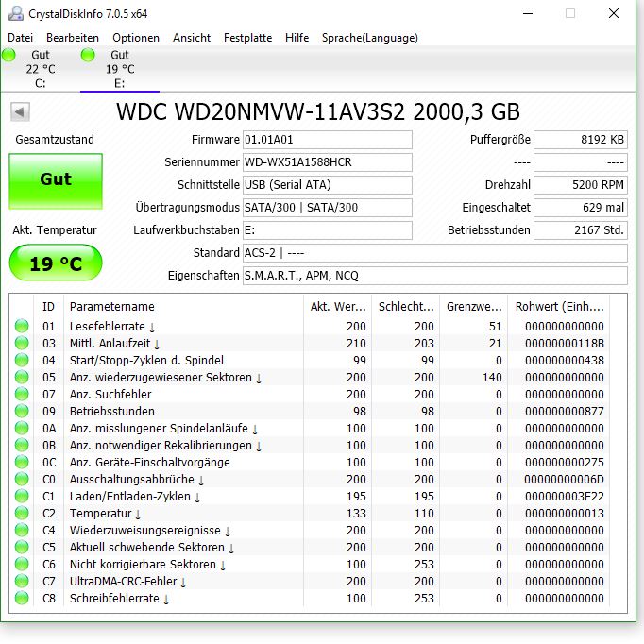644x644 pixels.
Task: Click the status icon for Start/Stopp-Zyklen d. Spindel
Action: 22,360
